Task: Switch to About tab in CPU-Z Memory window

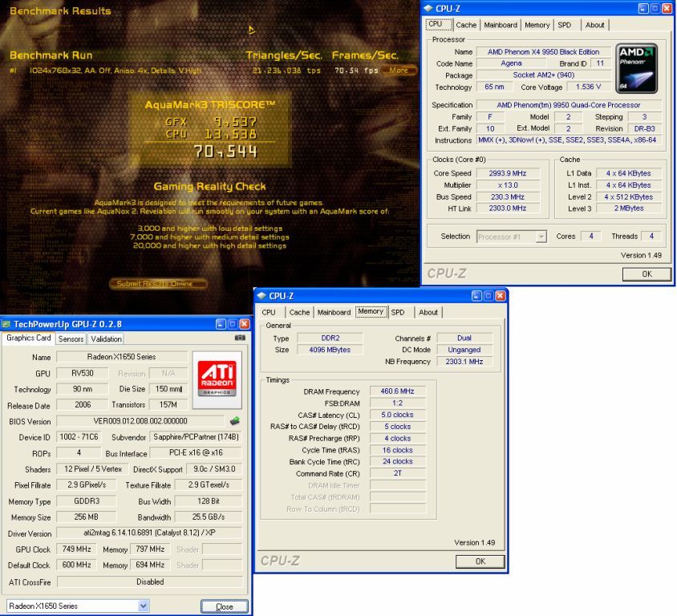Action: (x=428, y=312)
